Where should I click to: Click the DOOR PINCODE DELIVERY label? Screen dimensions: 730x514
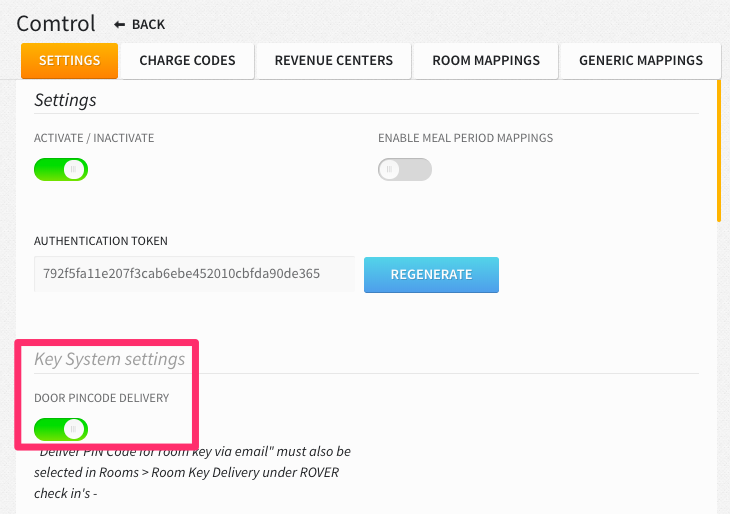[x=101, y=398]
